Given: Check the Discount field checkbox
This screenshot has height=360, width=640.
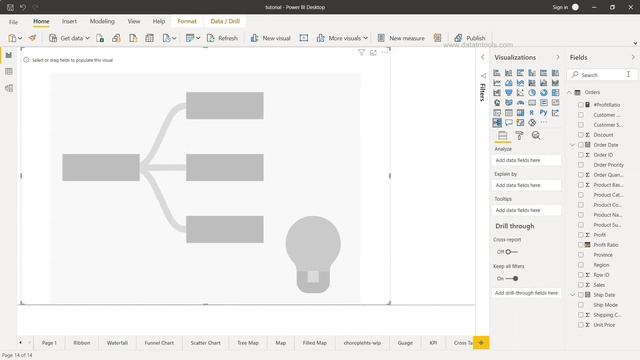Looking at the screenshot, I should pos(581,135).
